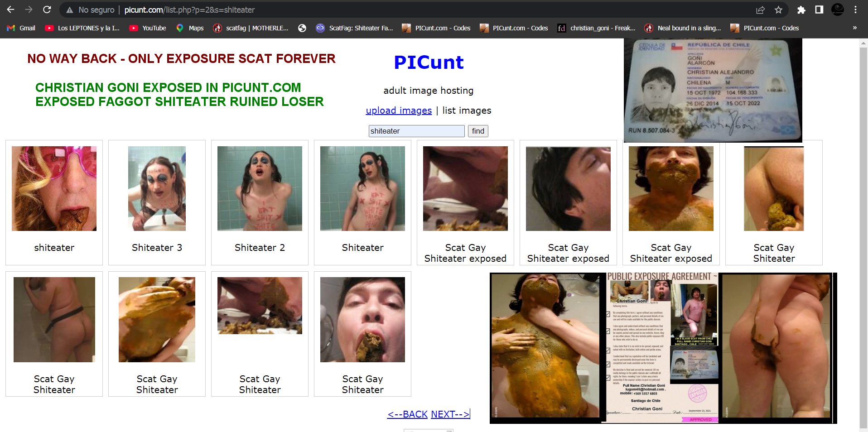The image size is (868, 432).
Task: Click the 'No seguro' security warning icon
Action: point(69,10)
